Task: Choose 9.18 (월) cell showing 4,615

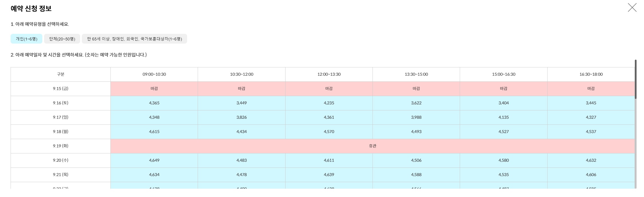Action: tap(154, 132)
